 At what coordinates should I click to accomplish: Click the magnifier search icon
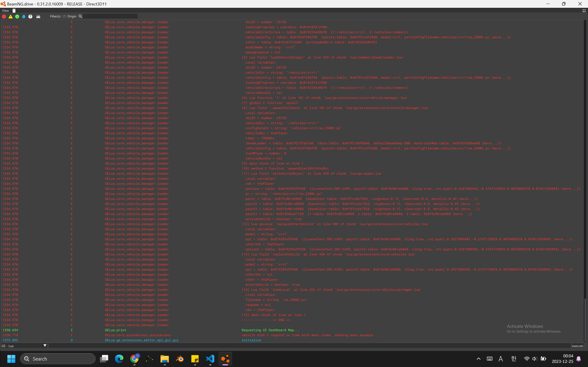tap(80, 16)
